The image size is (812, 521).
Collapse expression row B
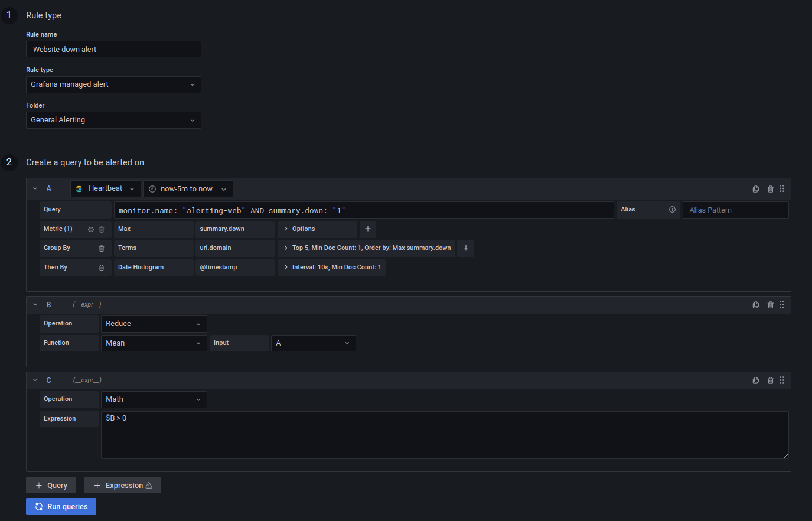[35, 305]
